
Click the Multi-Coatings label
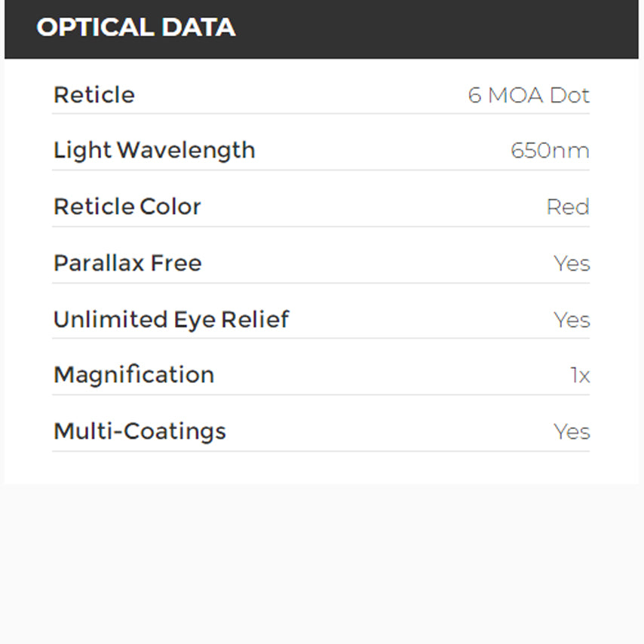pyautogui.click(x=140, y=431)
